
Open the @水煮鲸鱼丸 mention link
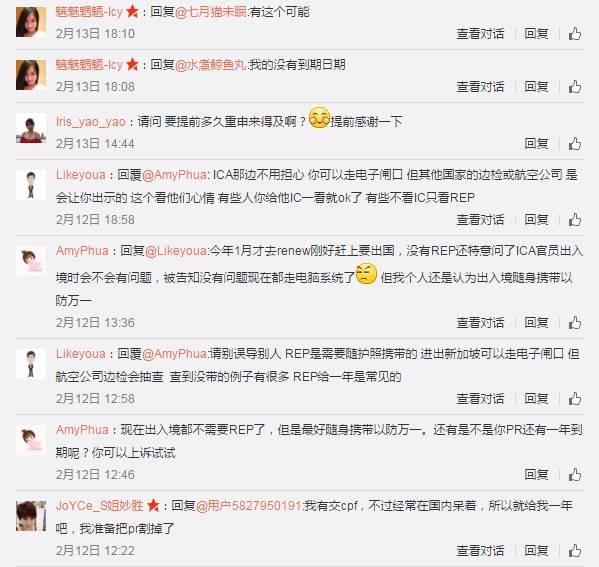[x=211, y=65]
